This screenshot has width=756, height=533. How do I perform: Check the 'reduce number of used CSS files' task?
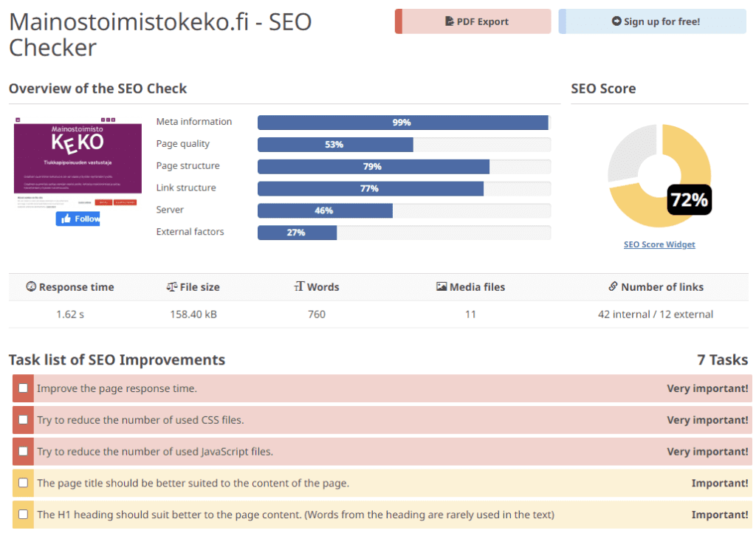[23, 420]
